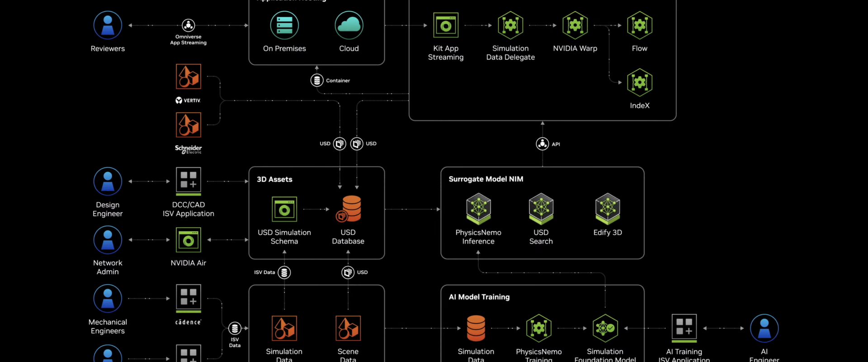Click the Simulation Data database in AI Model Training
Image resolution: width=868 pixels, height=362 pixels.
click(476, 328)
